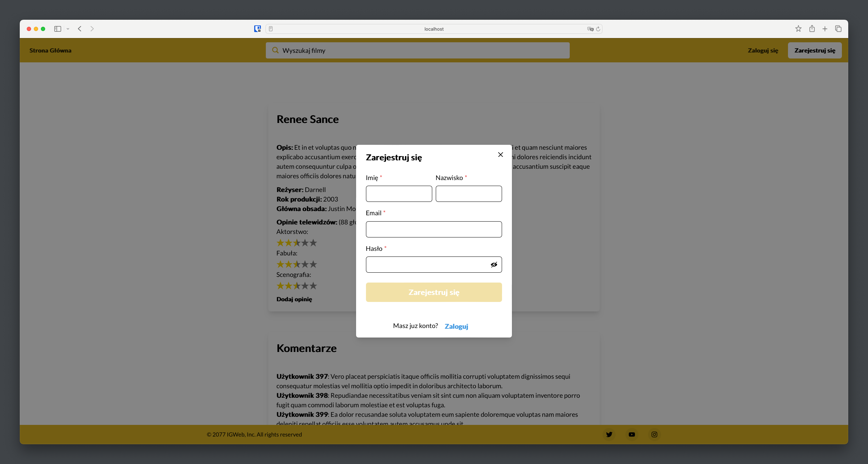
Task: Open Strona Główna in the navigation bar
Action: pyautogui.click(x=50, y=50)
